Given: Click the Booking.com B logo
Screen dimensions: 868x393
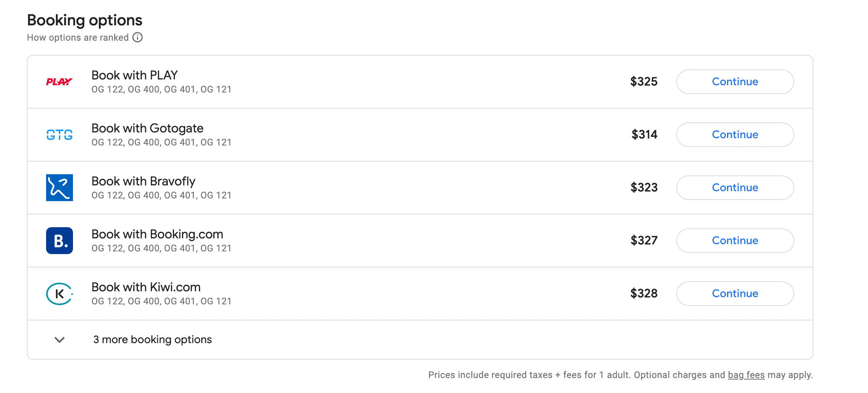Looking at the screenshot, I should point(59,241).
